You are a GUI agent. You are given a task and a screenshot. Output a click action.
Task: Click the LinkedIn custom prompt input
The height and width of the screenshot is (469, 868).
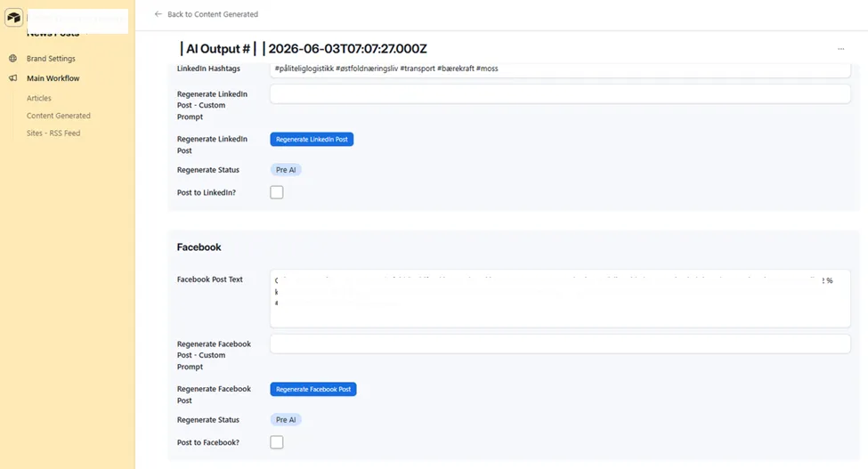pos(560,94)
